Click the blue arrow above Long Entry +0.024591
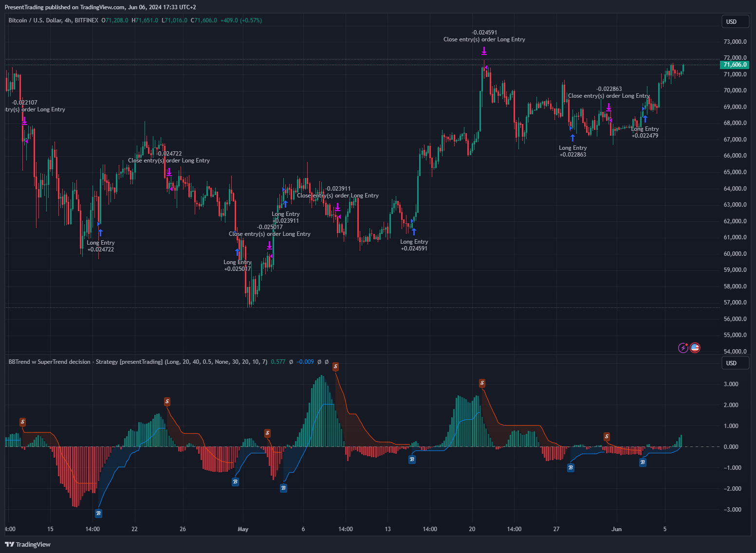 pyautogui.click(x=414, y=232)
